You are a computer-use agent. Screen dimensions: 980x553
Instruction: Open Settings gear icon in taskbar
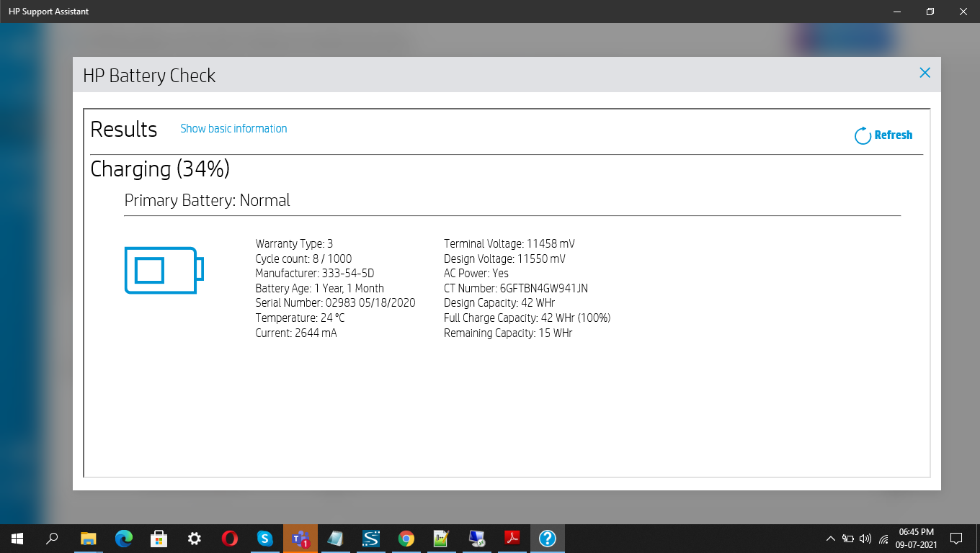(x=194, y=538)
